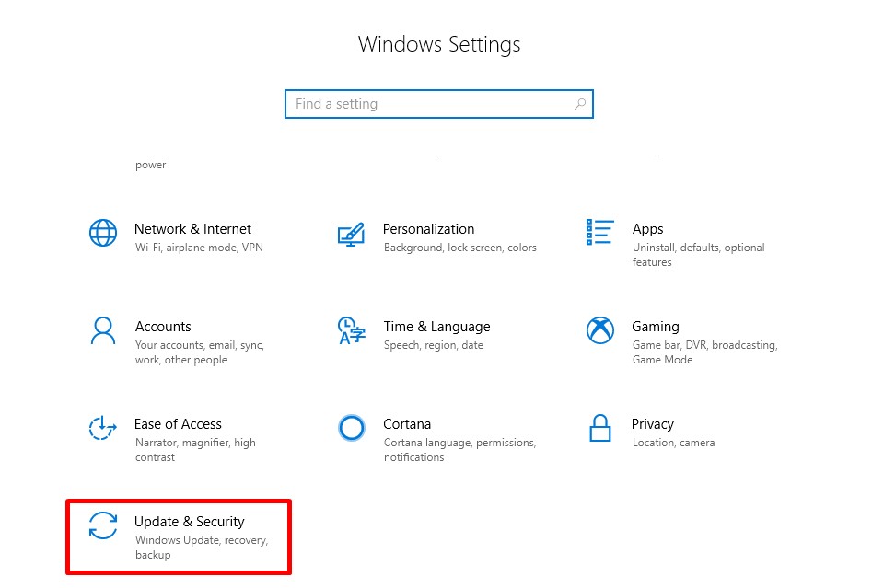Click the Cortana settings title
Screen dimensions: 872x588
click(x=406, y=424)
